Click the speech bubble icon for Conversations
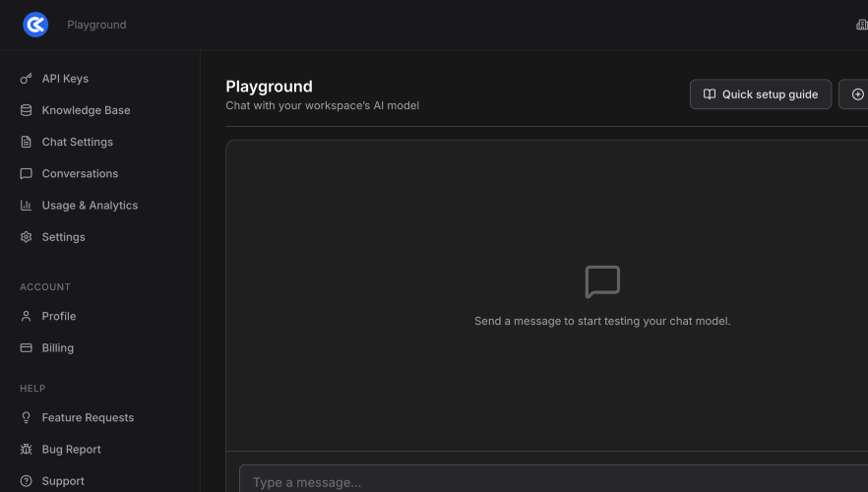Image resolution: width=868 pixels, height=492 pixels. pyautogui.click(x=26, y=174)
